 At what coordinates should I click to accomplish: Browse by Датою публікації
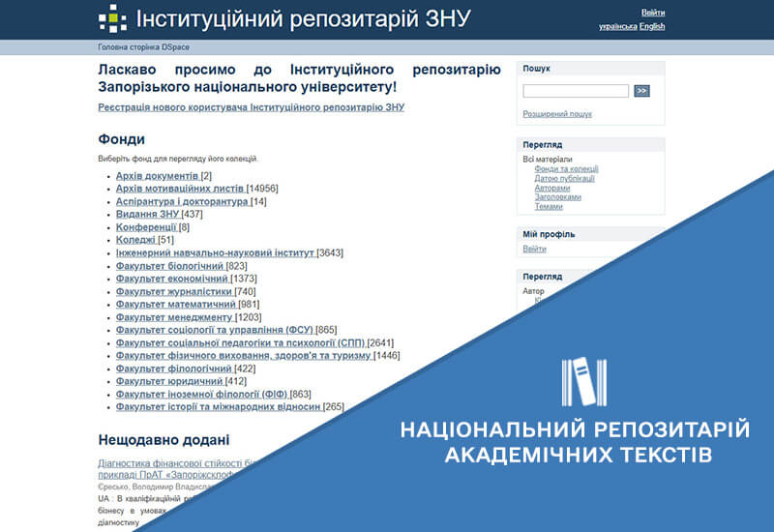click(x=564, y=178)
